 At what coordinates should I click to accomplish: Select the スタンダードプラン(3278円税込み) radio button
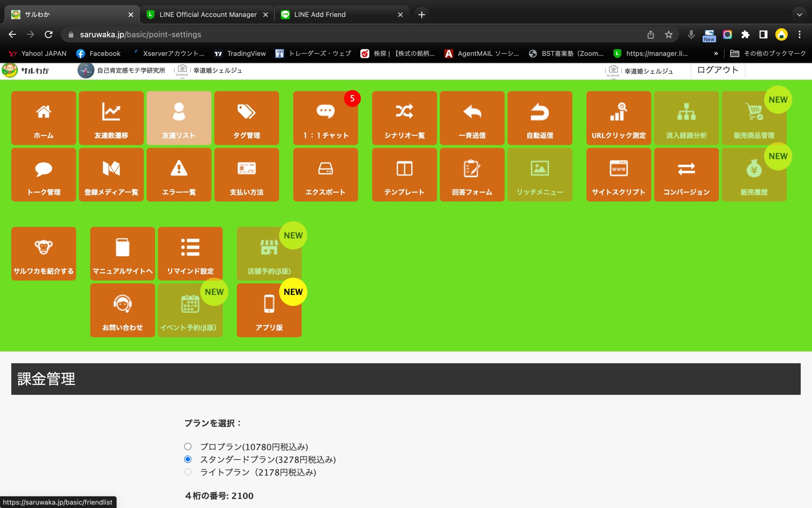click(x=188, y=459)
